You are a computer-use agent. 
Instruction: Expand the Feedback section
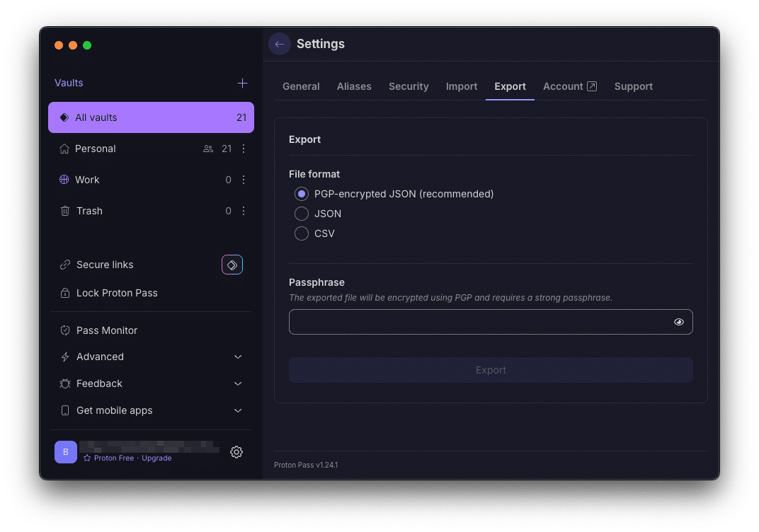click(238, 384)
